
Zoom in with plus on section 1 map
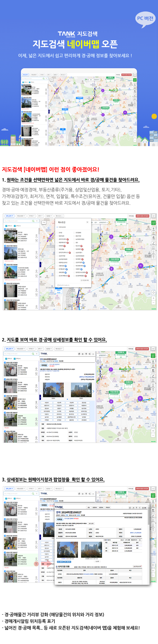(x=154, y=298)
